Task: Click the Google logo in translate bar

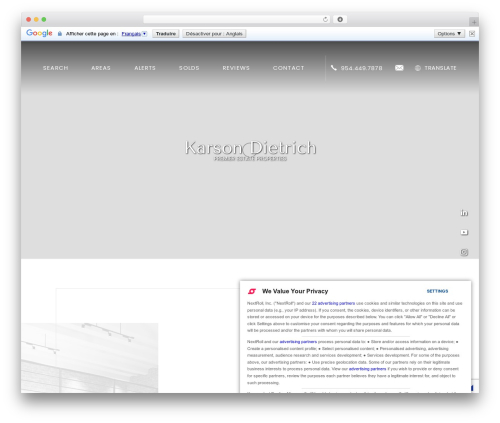Action: click(x=39, y=33)
